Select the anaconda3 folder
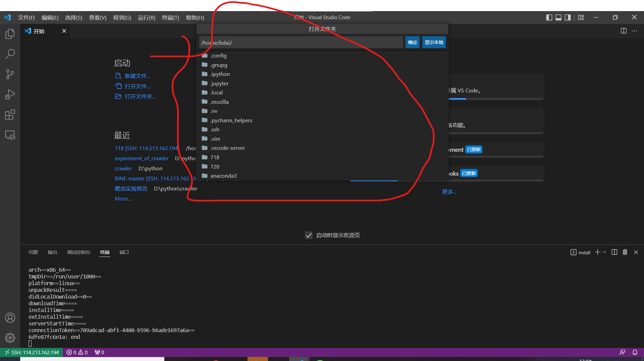This screenshot has width=644, height=361. coord(322,176)
